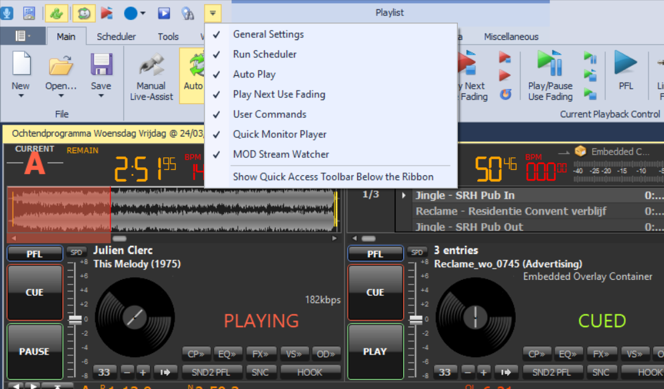Click the SND2 PFL button on deck B
664x389 pixels.
[552, 372]
